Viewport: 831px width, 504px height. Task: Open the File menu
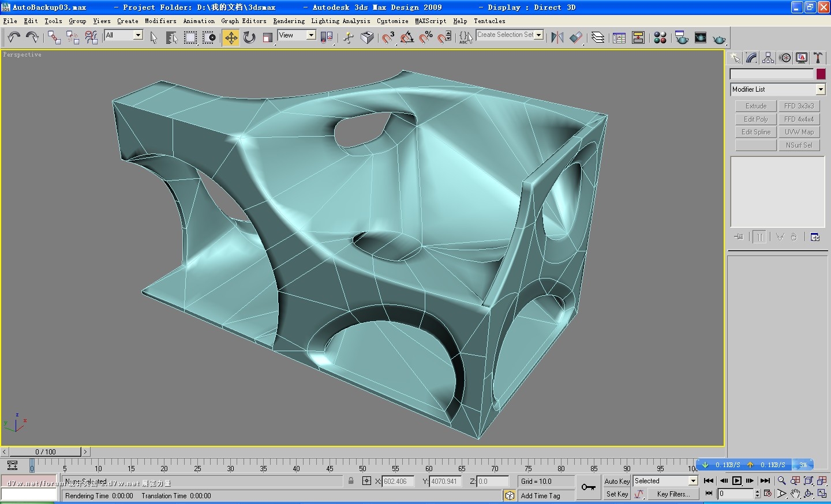coord(10,21)
